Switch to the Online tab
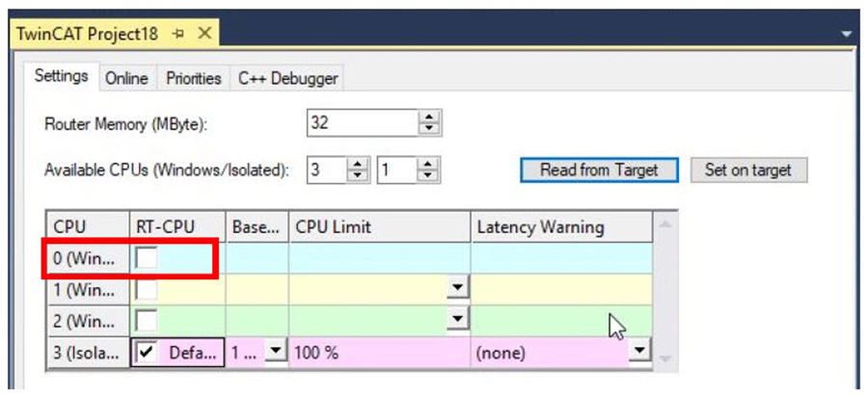 (126, 78)
